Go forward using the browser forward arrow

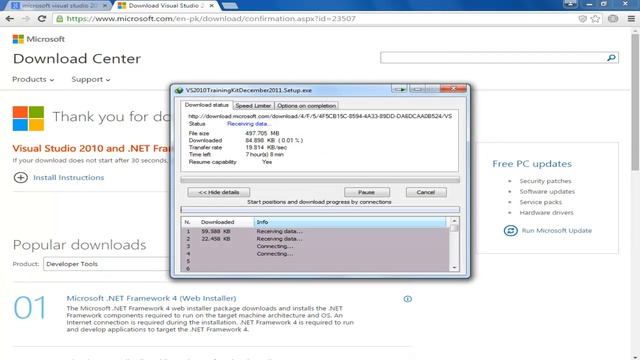(x=26, y=19)
